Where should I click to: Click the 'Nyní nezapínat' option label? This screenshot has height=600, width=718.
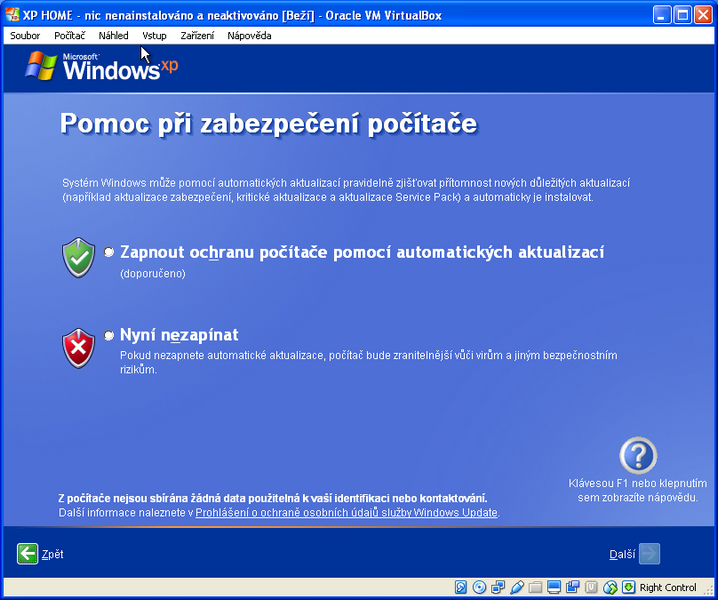(x=179, y=335)
